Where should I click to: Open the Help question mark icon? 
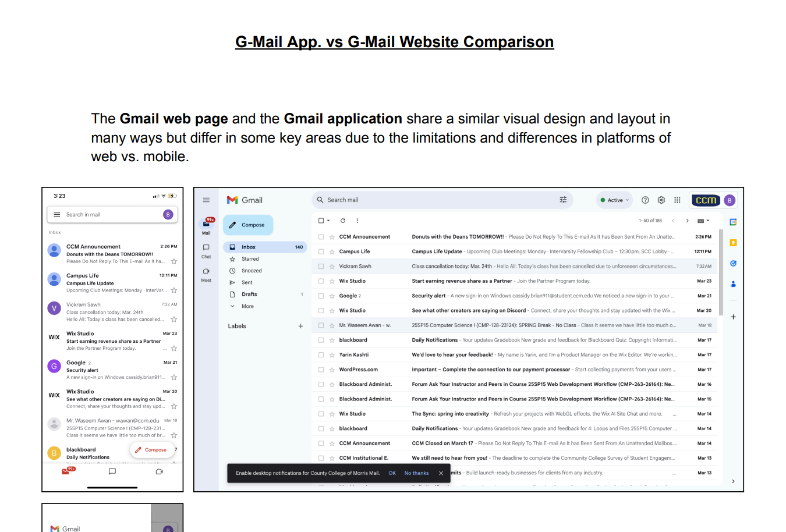click(645, 200)
